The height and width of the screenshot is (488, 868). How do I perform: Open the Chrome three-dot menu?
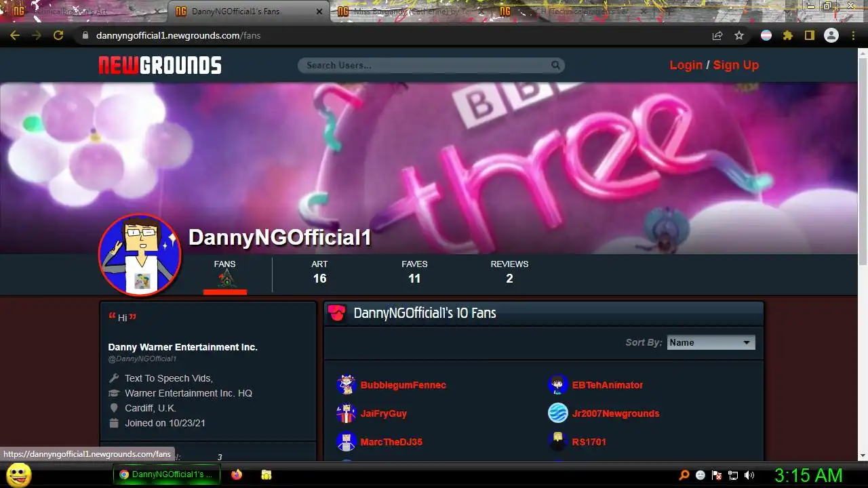click(x=853, y=35)
